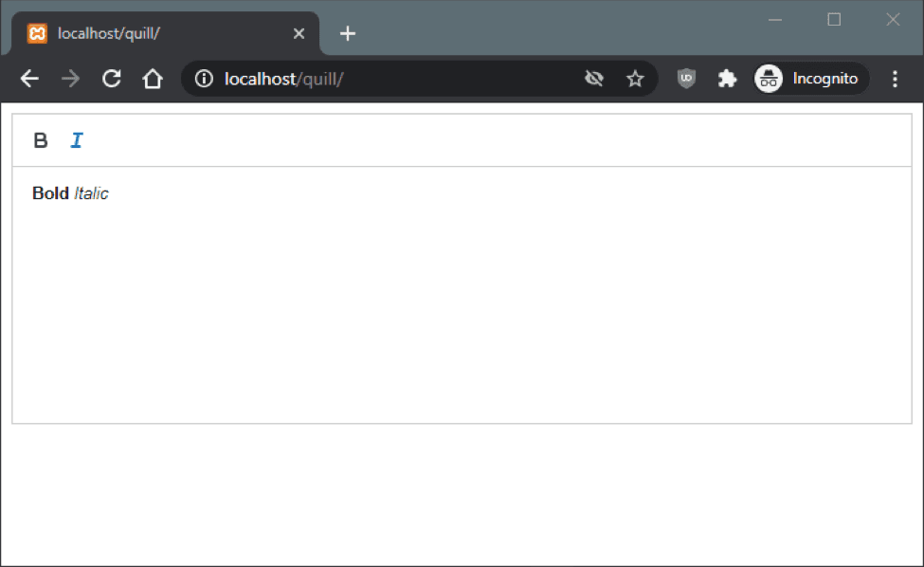
Task: Switch to the localhost/quill tab
Action: click(142, 32)
